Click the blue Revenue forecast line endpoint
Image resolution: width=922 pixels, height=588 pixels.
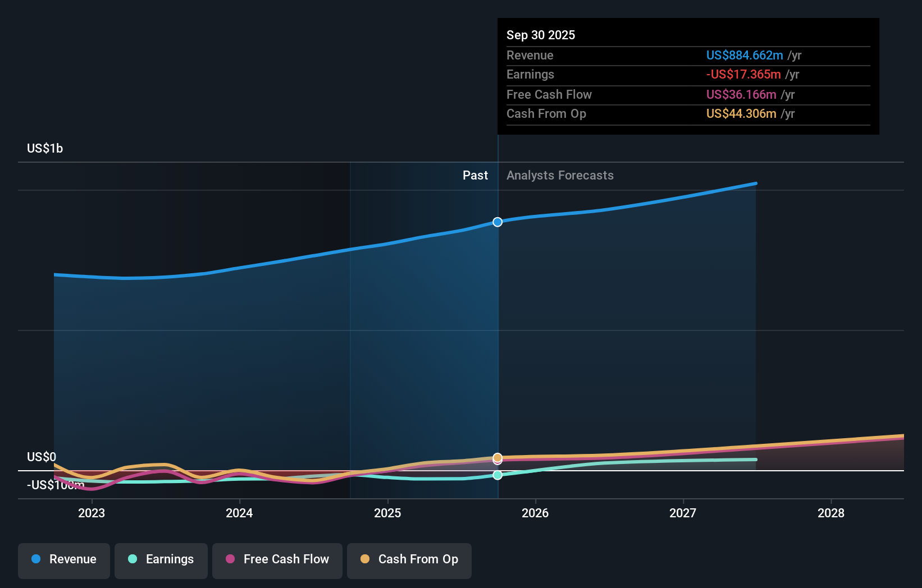pos(756,183)
